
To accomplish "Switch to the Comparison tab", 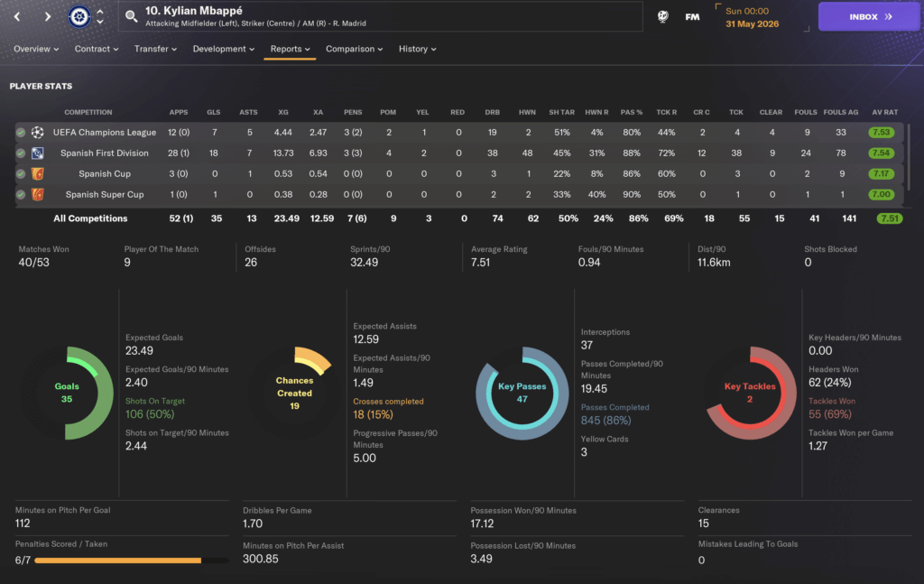I will (354, 49).
